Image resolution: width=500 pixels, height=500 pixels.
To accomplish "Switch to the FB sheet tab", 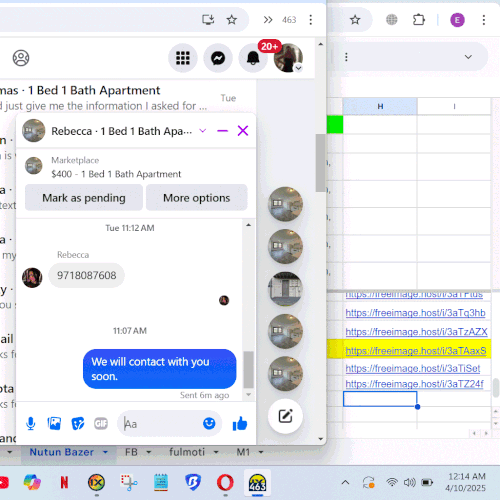I will tap(131, 452).
